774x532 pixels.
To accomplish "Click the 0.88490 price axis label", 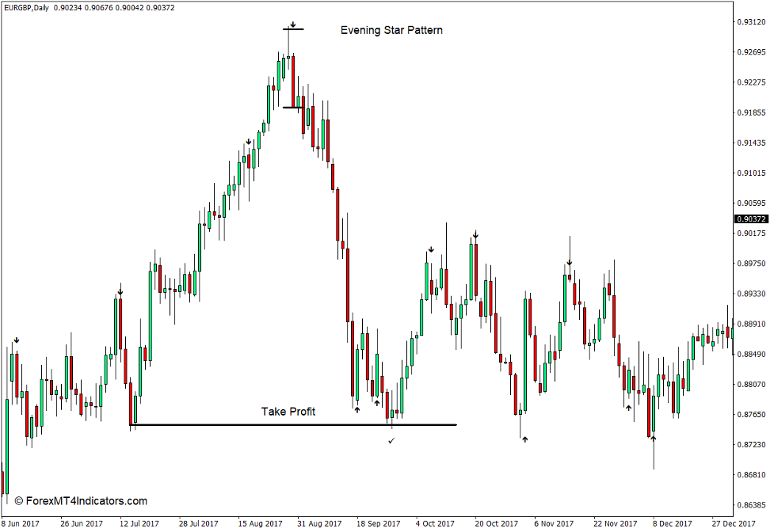I will coord(751,354).
